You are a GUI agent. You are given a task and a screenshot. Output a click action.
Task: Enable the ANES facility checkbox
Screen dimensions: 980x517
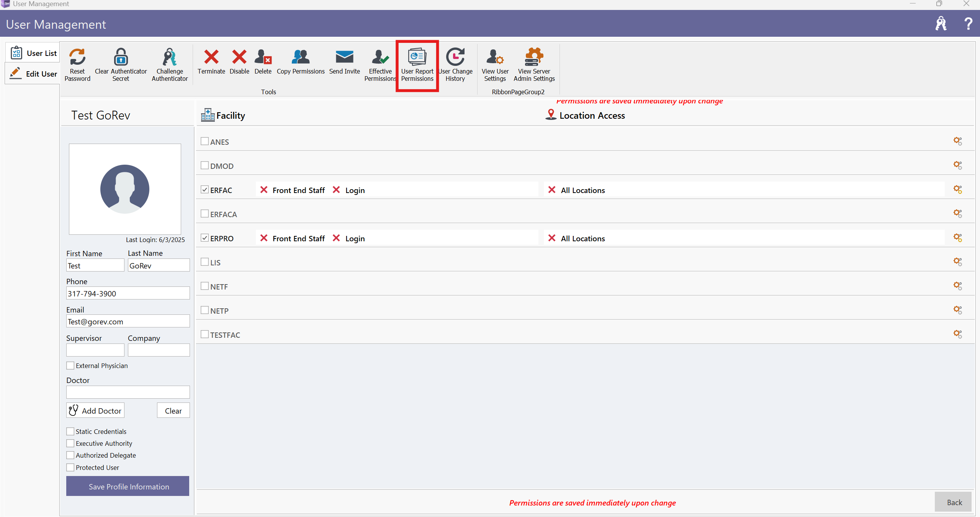[x=205, y=141]
